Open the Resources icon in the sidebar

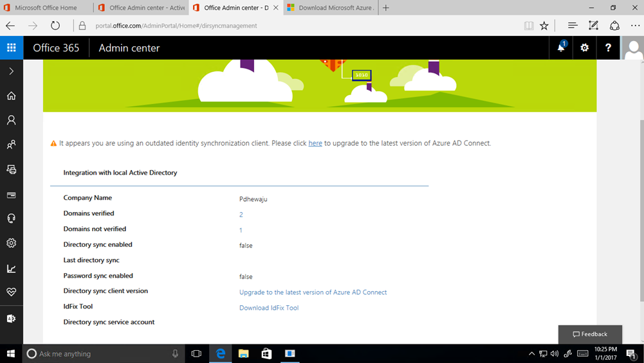click(12, 170)
